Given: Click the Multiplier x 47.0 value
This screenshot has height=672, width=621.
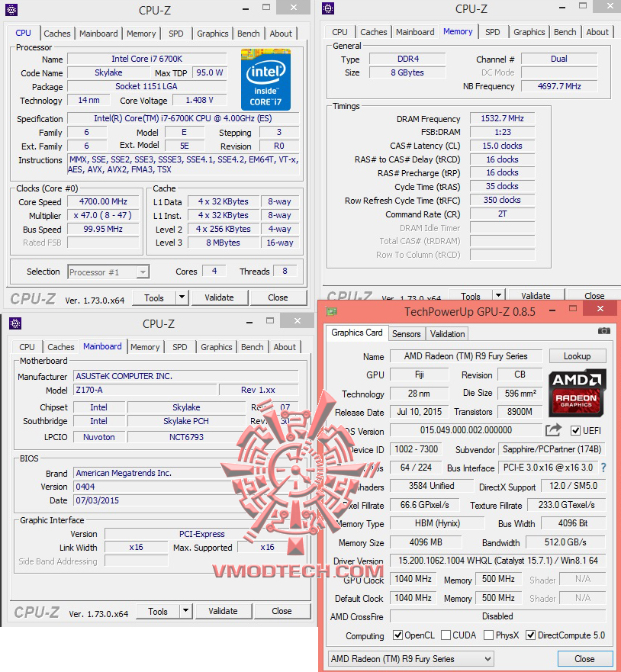Looking at the screenshot, I should pos(103,215).
